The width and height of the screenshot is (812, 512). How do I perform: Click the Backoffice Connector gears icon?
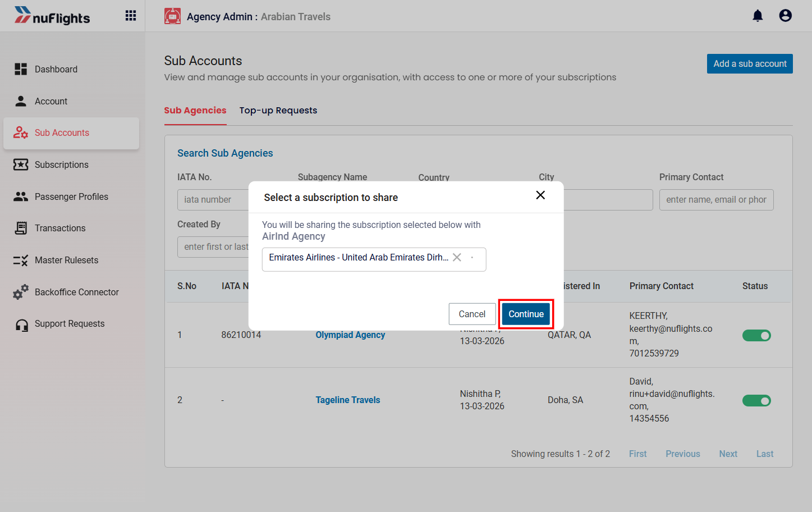(x=21, y=292)
